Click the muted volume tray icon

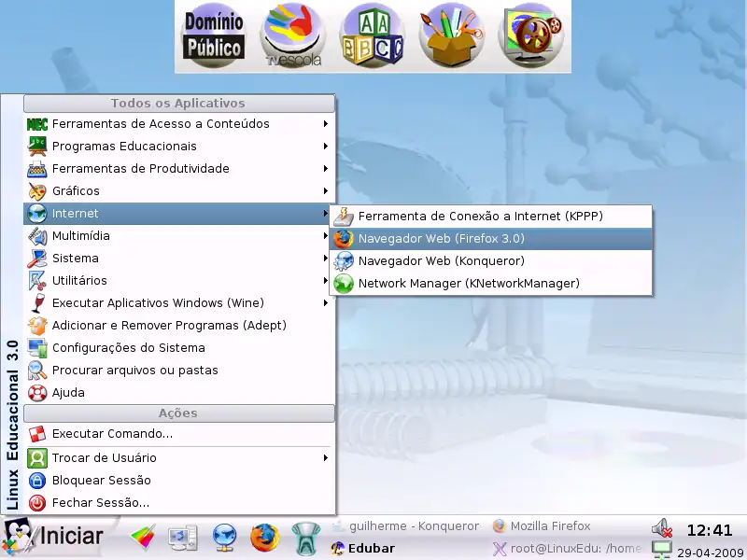tap(662, 527)
